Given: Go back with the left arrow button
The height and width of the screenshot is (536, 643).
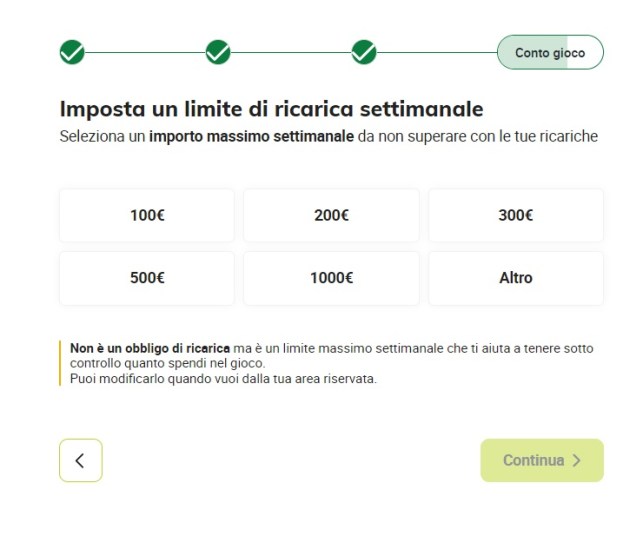Looking at the screenshot, I should point(81,460).
